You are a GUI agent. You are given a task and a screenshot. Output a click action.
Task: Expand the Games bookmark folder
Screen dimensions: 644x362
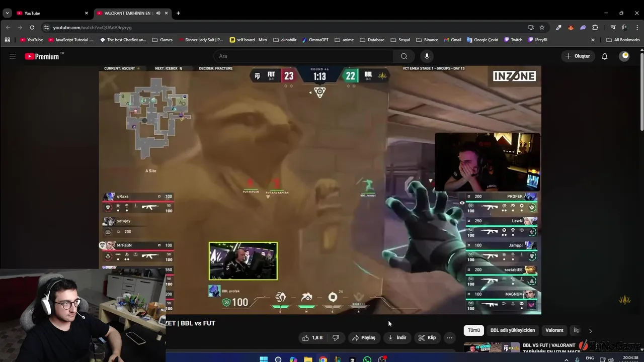click(x=162, y=40)
